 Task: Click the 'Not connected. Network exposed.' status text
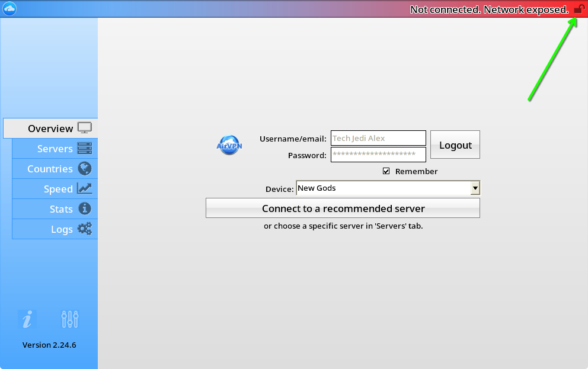489,9
